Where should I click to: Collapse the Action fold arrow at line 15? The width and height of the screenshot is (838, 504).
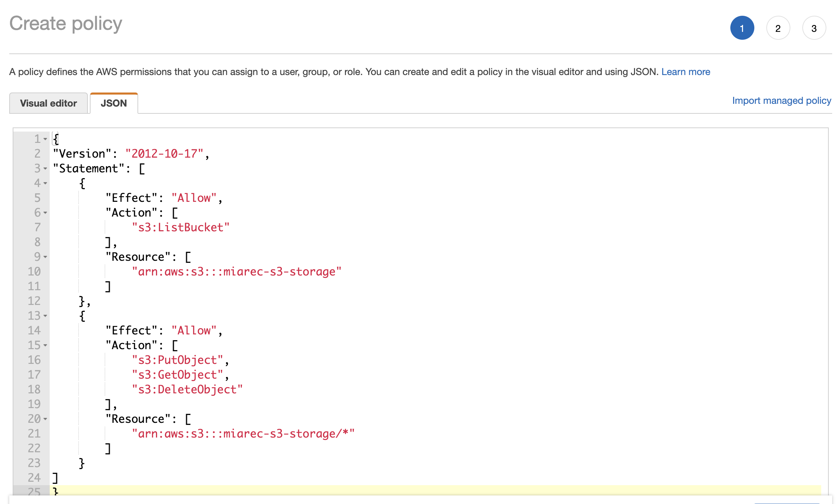click(x=45, y=345)
